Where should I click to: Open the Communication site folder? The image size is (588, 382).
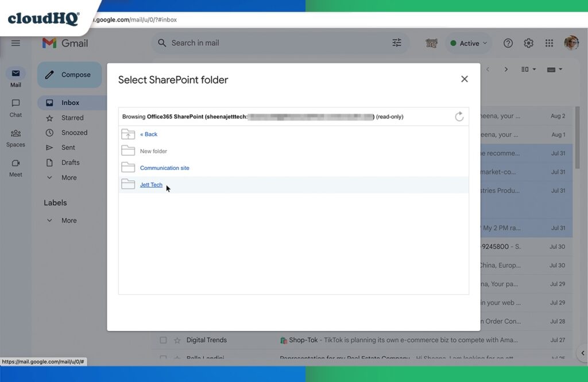tap(164, 168)
